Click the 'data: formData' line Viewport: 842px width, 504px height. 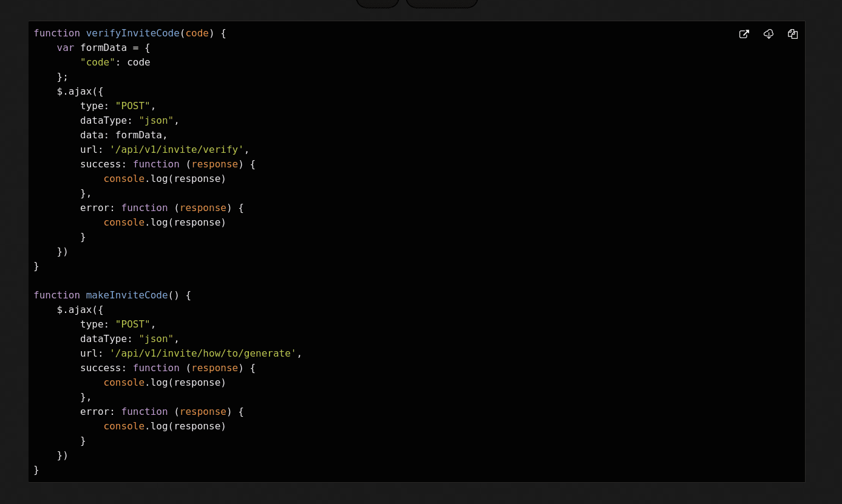[123, 135]
